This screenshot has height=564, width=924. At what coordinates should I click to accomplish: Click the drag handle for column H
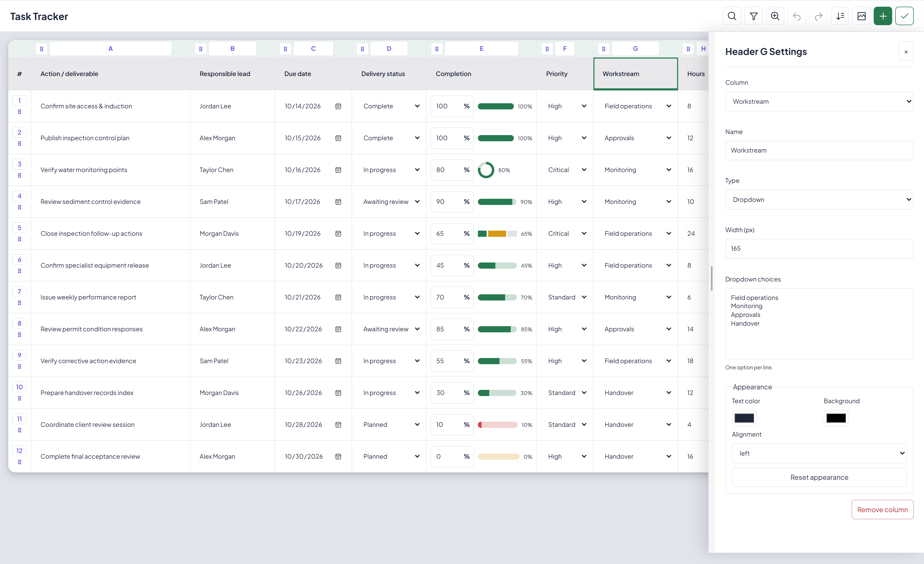click(x=688, y=49)
